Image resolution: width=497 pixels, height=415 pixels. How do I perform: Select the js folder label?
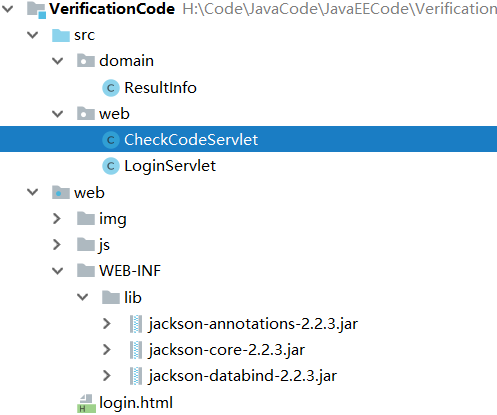point(104,246)
